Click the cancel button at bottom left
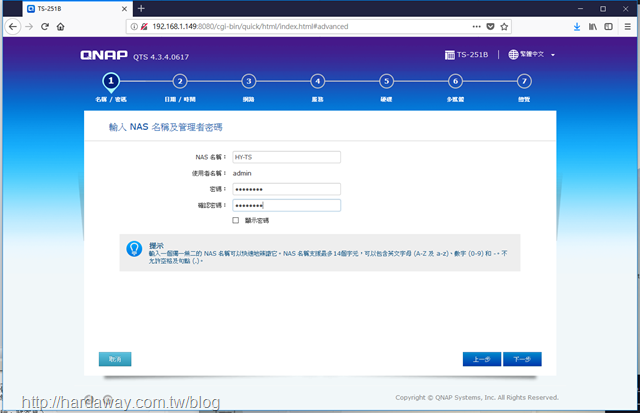Screen dimensions: 640x413 point(115,359)
